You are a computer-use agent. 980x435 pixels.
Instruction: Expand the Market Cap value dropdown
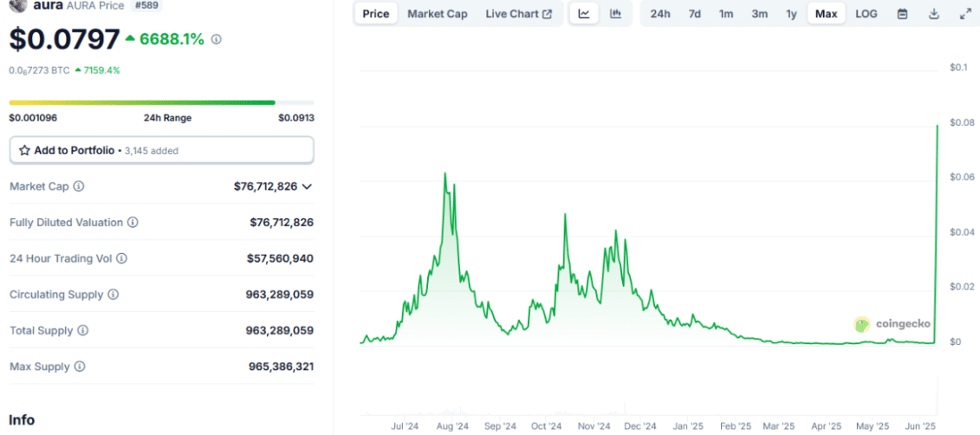(x=306, y=186)
